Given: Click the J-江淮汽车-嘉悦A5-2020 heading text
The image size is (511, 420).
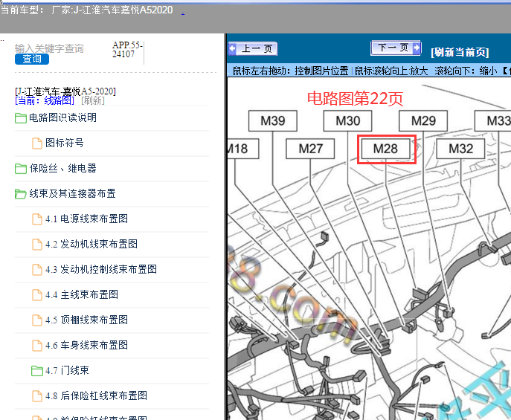Looking at the screenshot, I should coord(65,91).
